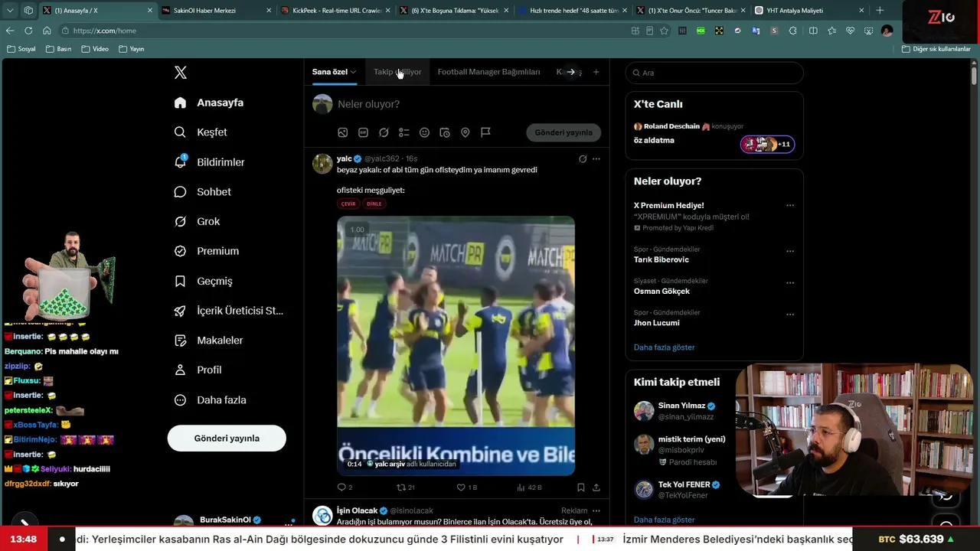Viewport: 980px width, 551px height.
Task: Click DİNLE listen button
Action: (x=374, y=204)
